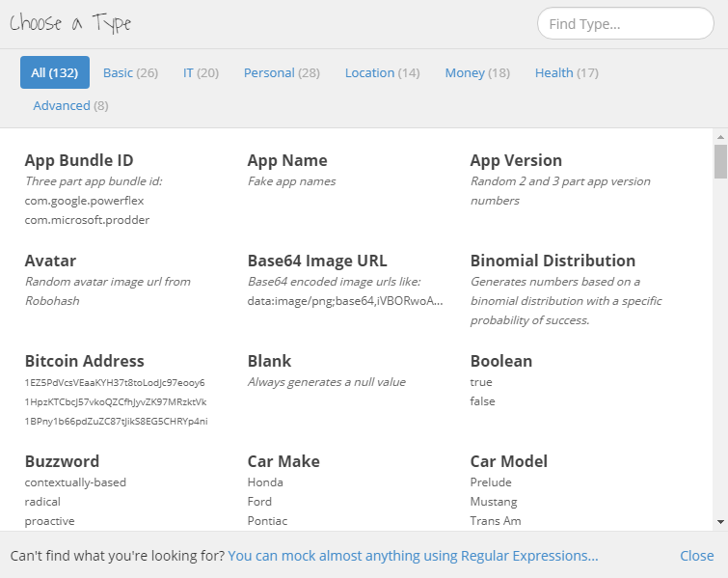This screenshot has width=728, height=578.
Task: Switch to the Basic category tab
Action: (130, 73)
